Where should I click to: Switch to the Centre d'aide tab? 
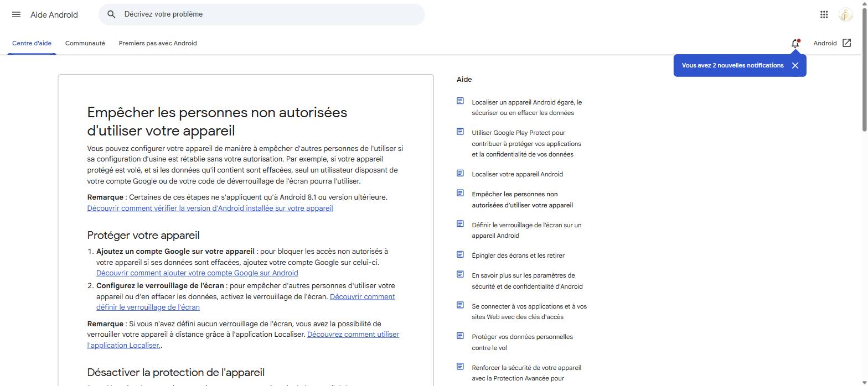32,43
